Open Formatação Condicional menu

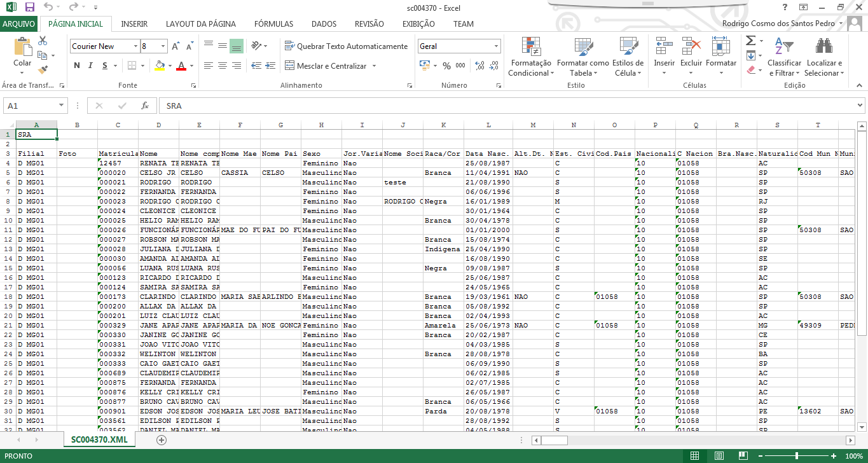point(531,56)
